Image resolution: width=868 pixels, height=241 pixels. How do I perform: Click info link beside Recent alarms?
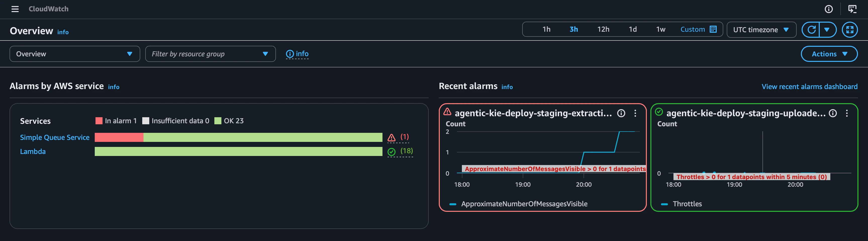pos(507,87)
